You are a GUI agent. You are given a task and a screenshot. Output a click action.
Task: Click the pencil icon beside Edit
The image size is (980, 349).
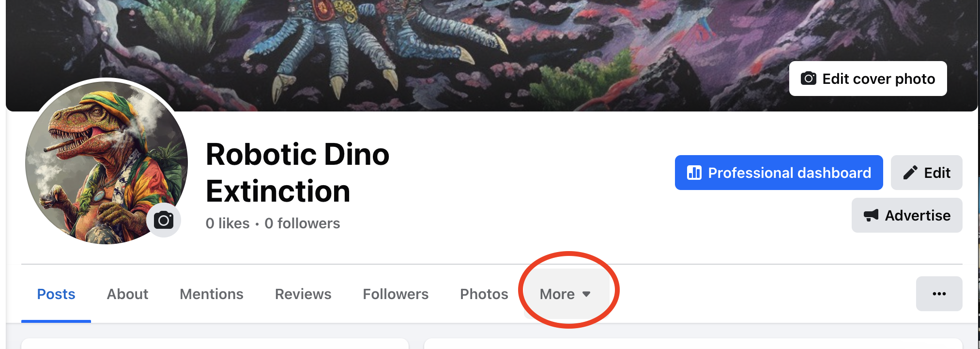910,173
